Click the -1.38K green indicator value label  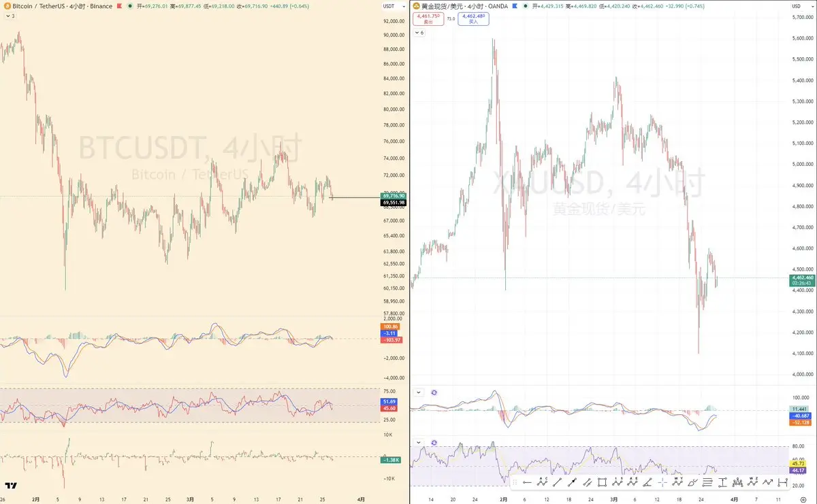coord(391,460)
